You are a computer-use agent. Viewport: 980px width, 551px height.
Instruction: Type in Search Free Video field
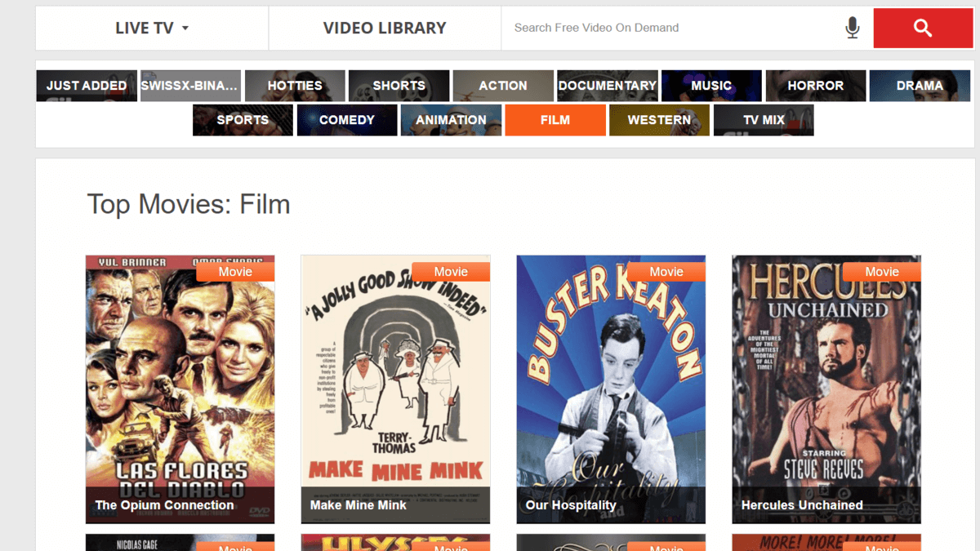click(x=670, y=28)
